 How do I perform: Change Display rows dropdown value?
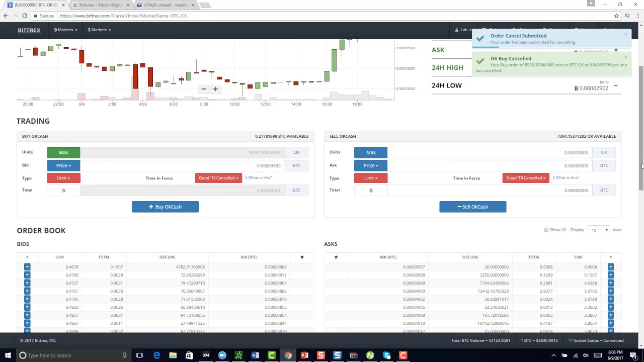point(599,230)
